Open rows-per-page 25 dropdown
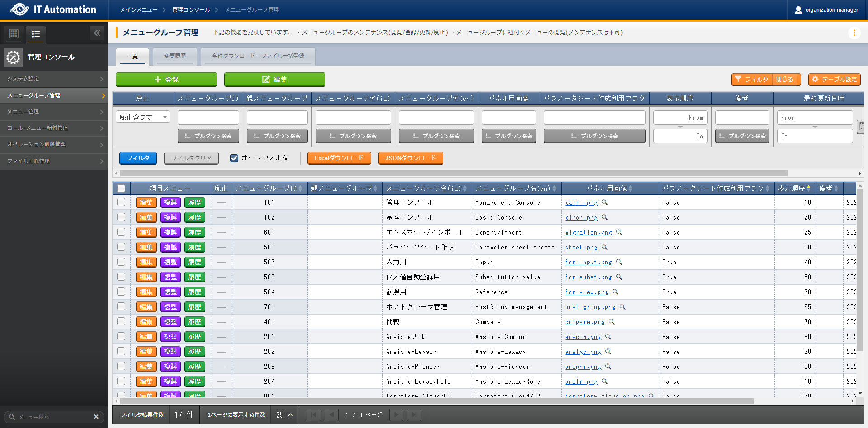 284,415
